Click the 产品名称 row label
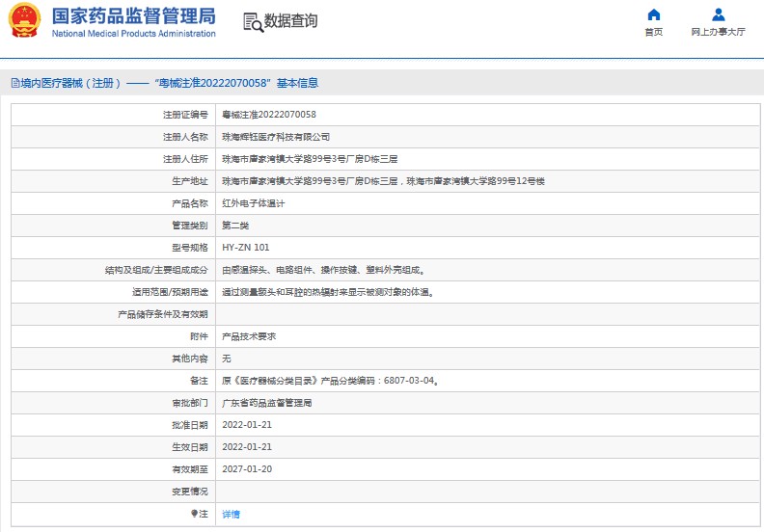This screenshot has width=764, height=532. (189, 203)
